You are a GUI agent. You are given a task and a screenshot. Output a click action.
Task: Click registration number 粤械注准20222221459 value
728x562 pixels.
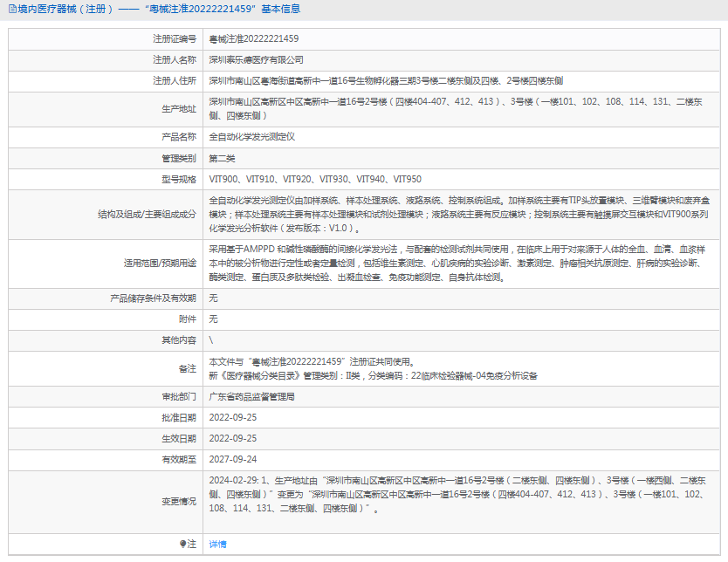[253, 39]
